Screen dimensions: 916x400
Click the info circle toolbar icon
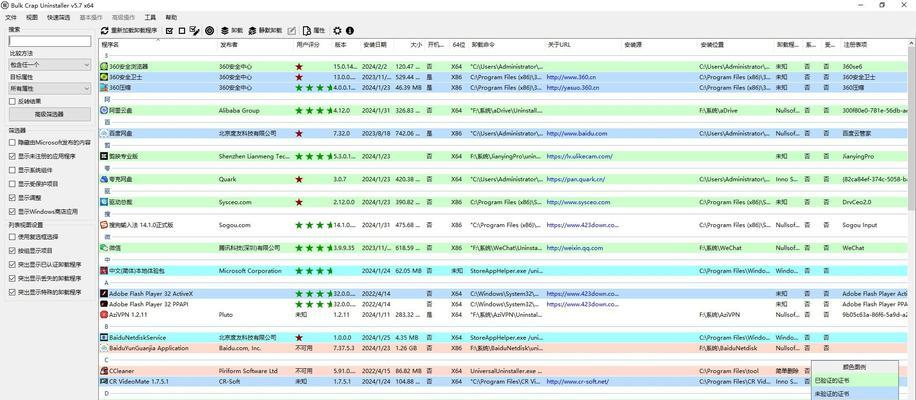(x=349, y=30)
